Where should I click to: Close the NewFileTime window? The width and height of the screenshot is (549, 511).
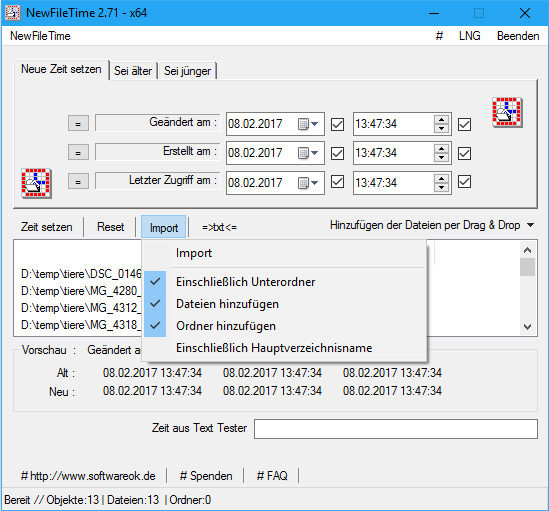[x=524, y=13]
